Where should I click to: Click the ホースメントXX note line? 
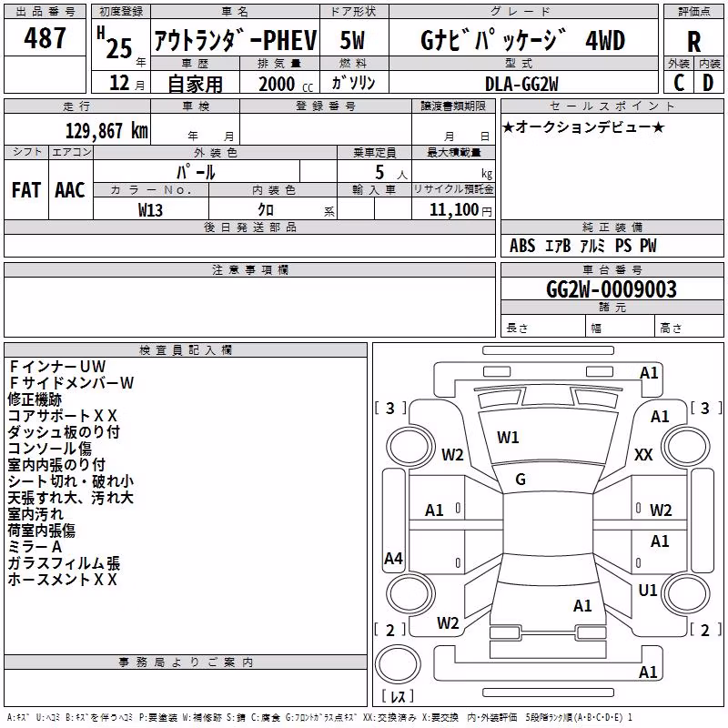62,580
